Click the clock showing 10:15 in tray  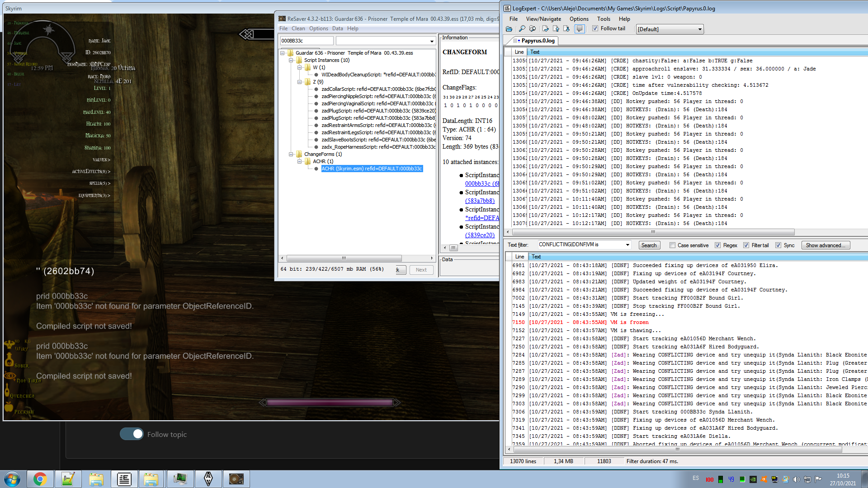tap(843, 479)
